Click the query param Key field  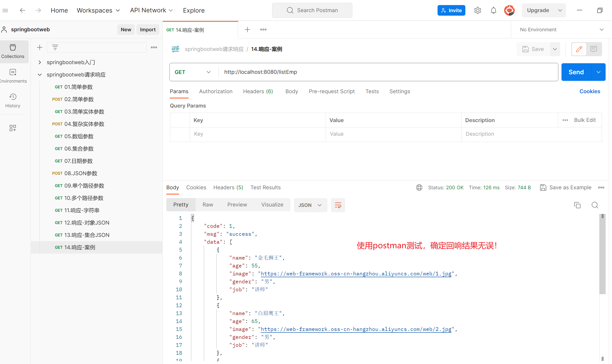point(258,134)
